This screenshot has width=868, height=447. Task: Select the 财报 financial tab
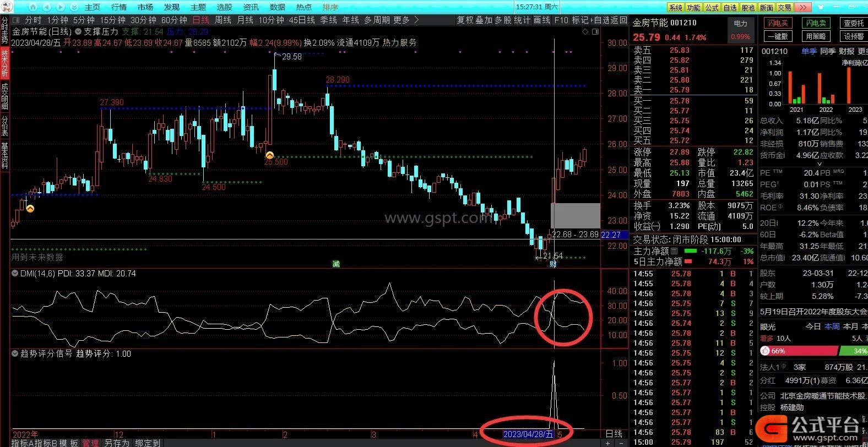(847, 51)
